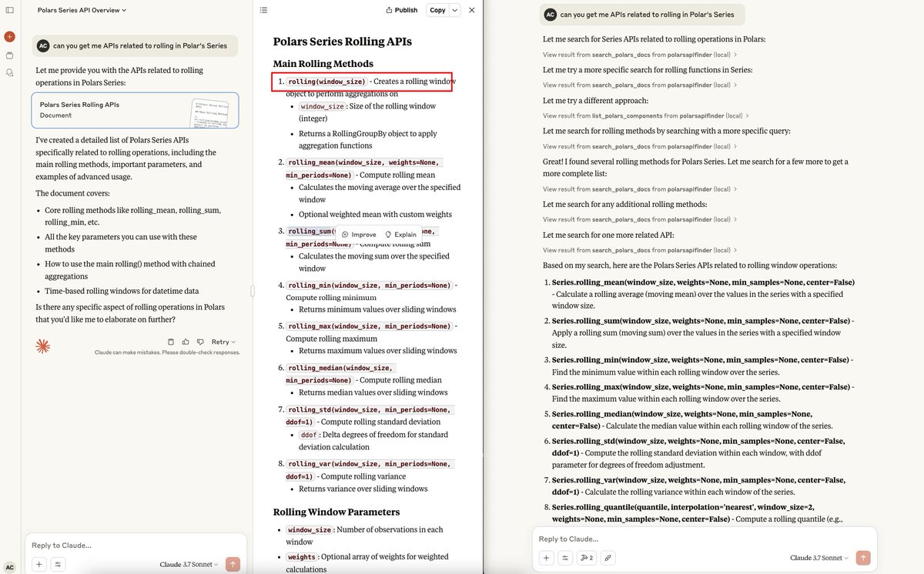Click 'Time-based rolling windows' bullet in left chat
Image resolution: width=924 pixels, height=574 pixels.
(x=122, y=291)
